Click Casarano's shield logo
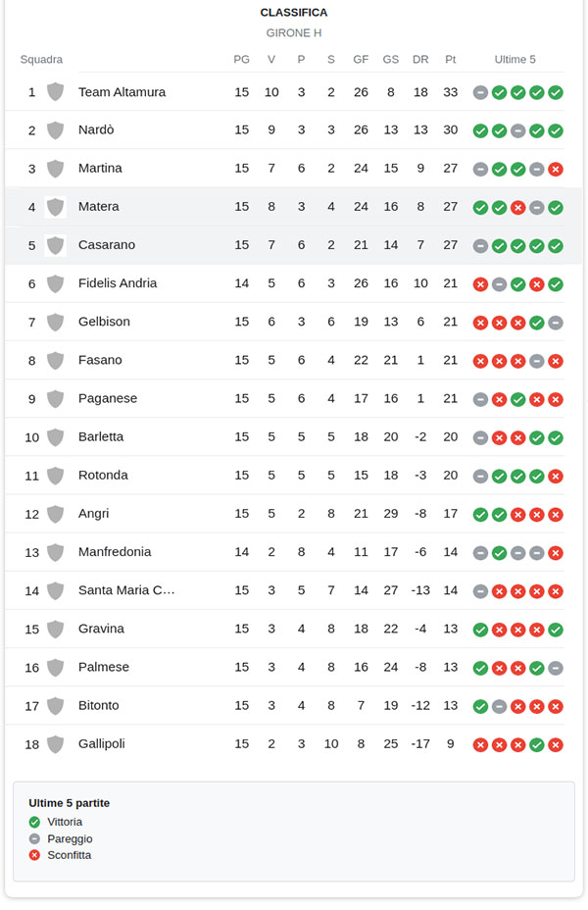 (x=55, y=245)
